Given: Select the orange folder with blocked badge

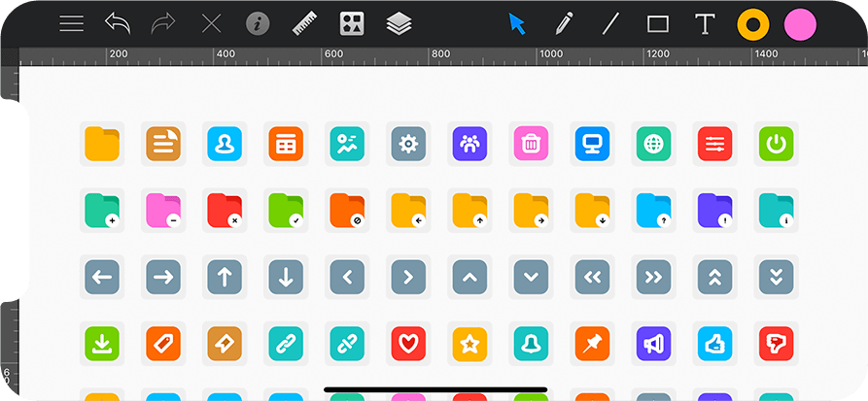Looking at the screenshot, I should point(348,210).
